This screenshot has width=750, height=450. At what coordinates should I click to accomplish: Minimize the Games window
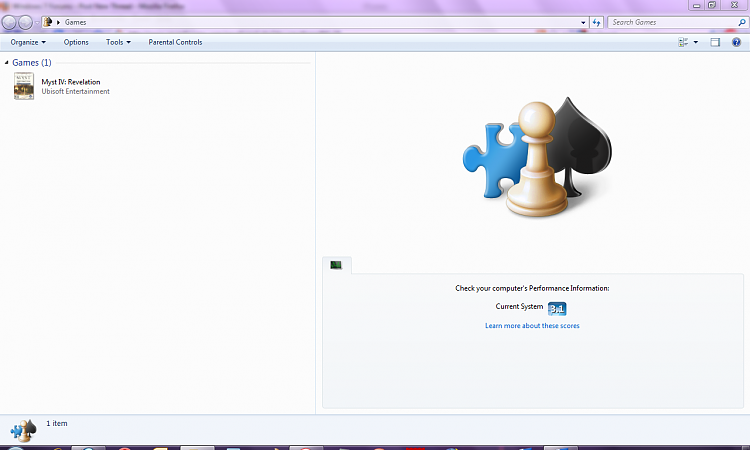pyautogui.click(x=696, y=5)
